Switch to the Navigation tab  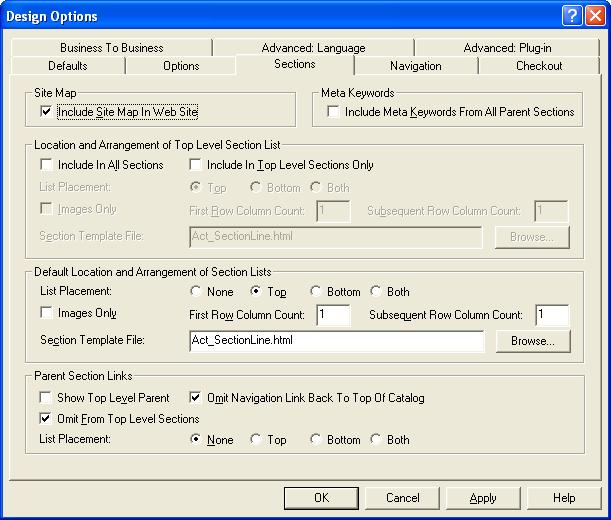click(415, 66)
